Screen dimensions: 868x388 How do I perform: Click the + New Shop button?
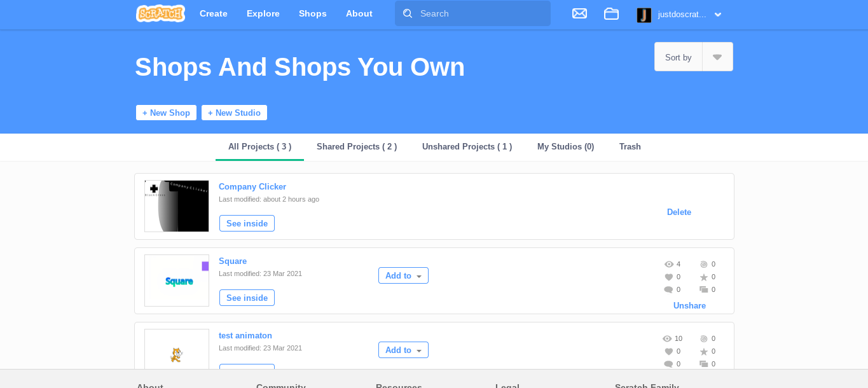[166, 113]
